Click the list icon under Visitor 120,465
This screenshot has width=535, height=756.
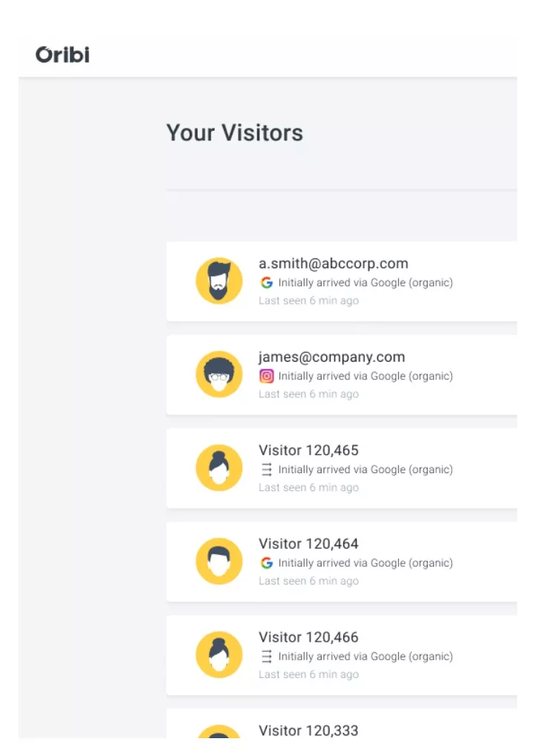266,469
